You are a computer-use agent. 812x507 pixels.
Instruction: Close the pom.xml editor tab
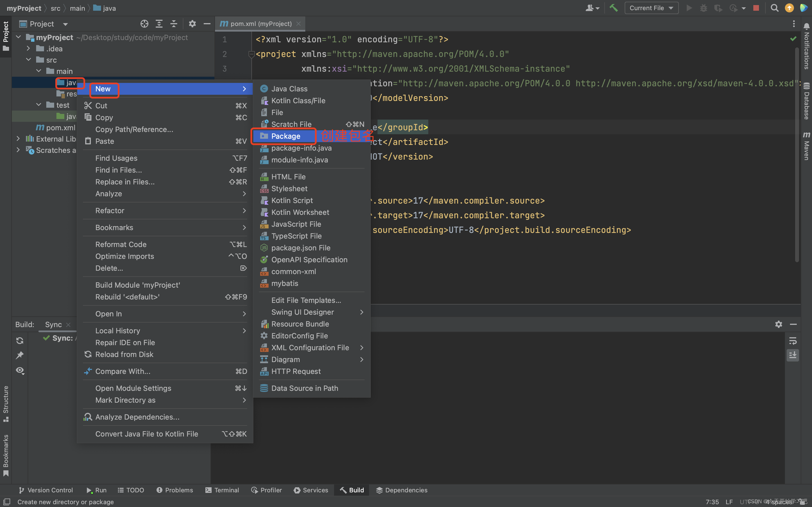click(x=299, y=24)
